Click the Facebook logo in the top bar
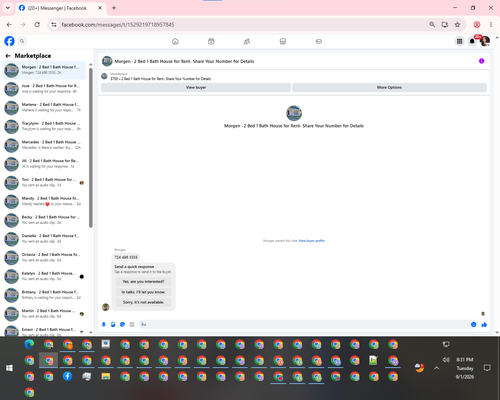 (x=9, y=41)
